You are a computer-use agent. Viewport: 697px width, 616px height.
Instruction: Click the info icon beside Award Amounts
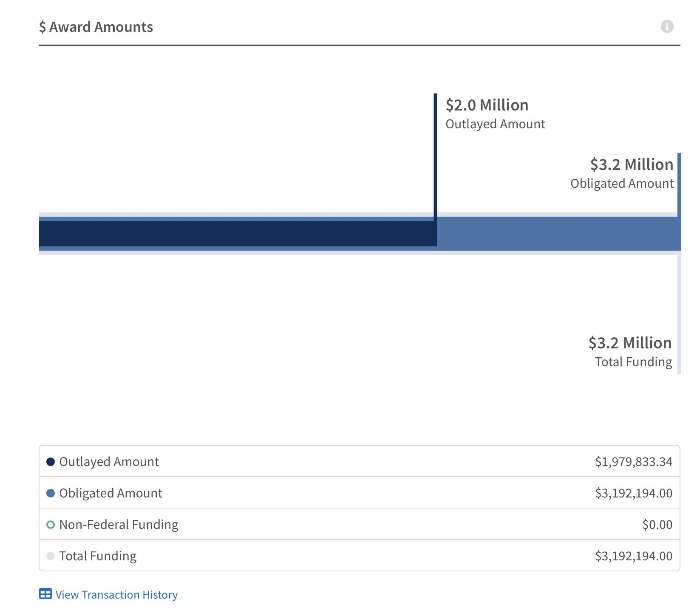tap(667, 26)
